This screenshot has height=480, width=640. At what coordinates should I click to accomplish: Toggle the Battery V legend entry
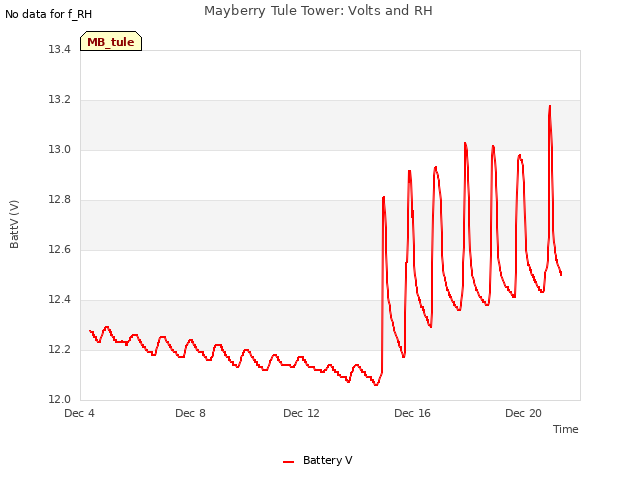tap(318, 460)
